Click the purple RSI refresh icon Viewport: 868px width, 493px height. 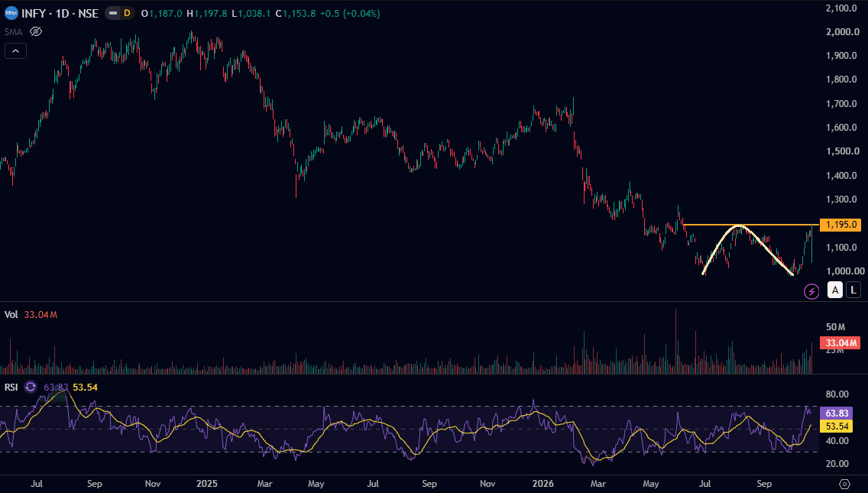[31, 388]
